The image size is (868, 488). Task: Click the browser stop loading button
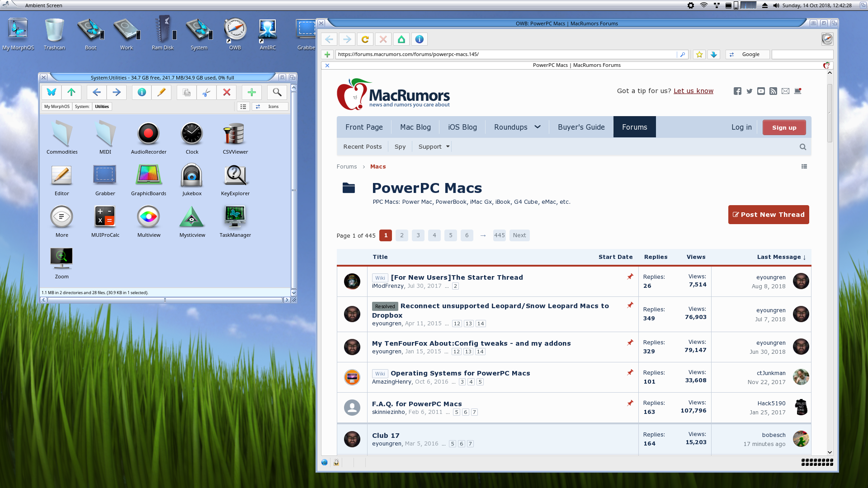click(x=383, y=39)
